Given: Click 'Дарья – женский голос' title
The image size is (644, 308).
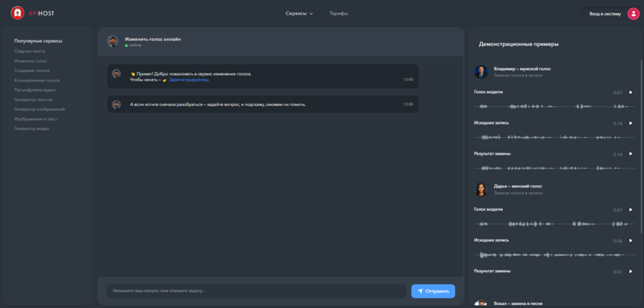Looking at the screenshot, I should coord(518,186).
